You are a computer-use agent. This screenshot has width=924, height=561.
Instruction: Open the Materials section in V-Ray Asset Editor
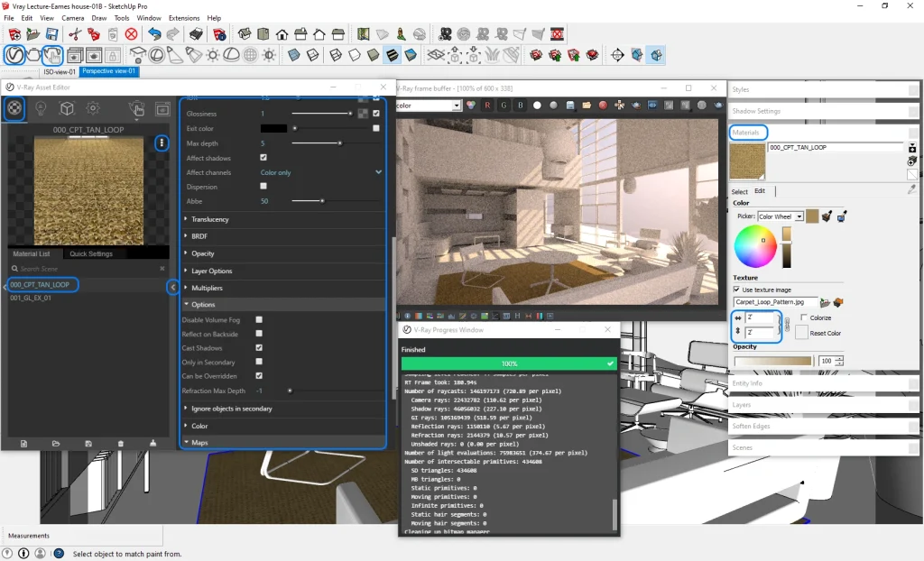[14, 108]
